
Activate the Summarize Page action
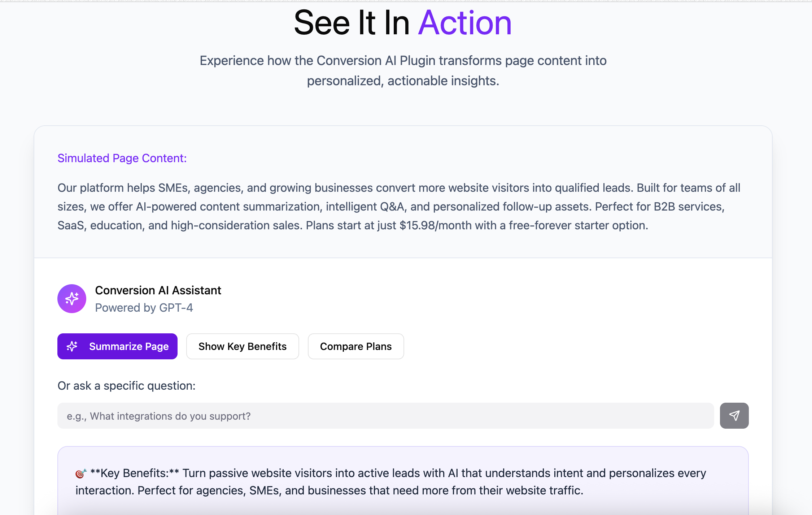click(x=117, y=346)
